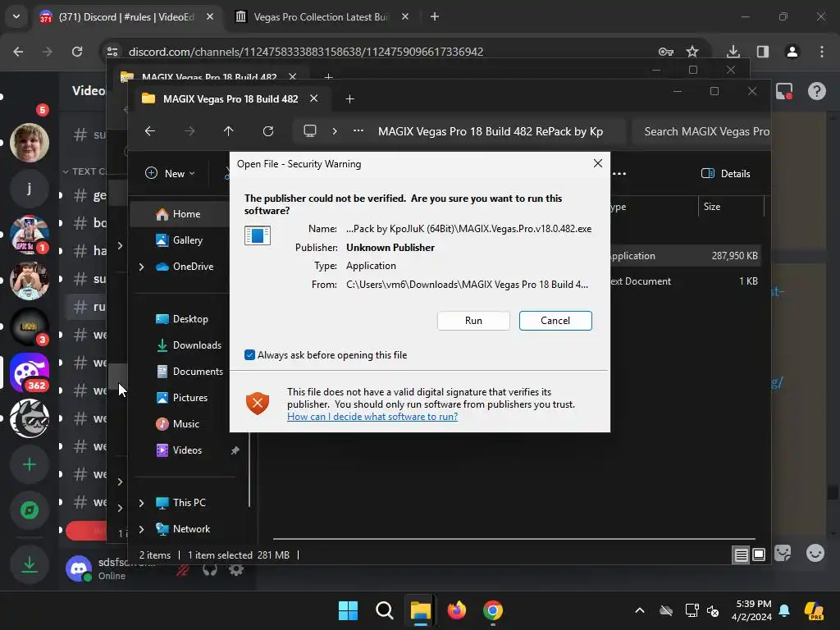Reload the Discord page in Chrome
The image size is (840, 630).
77,52
